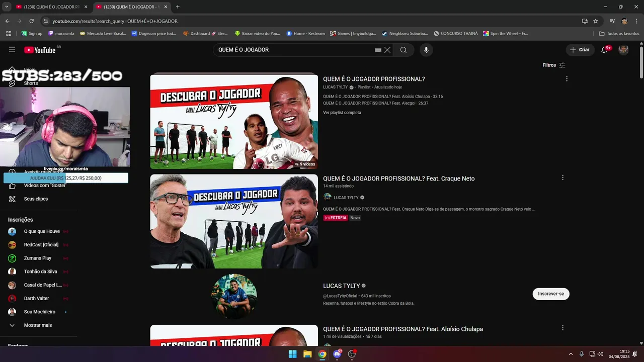Click the magnifier search button
The height and width of the screenshot is (362, 644).
click(404, 50)
